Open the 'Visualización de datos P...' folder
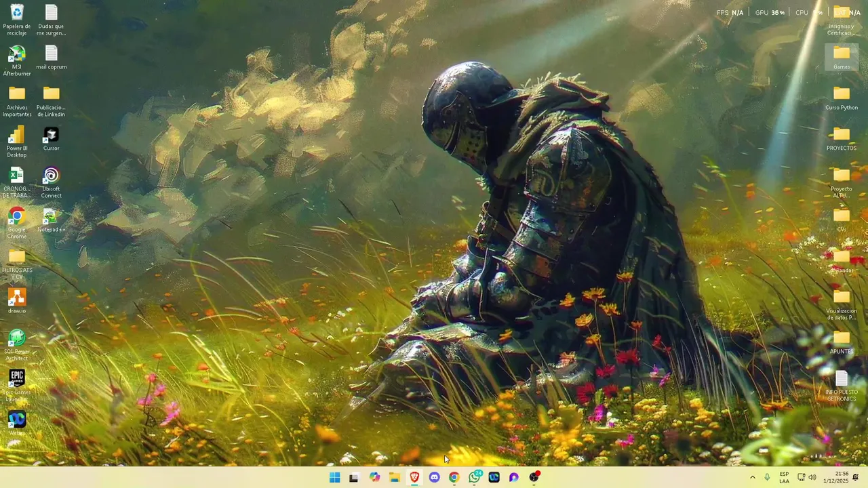Screen dimensions: 868x488 (x=842, y=305)
